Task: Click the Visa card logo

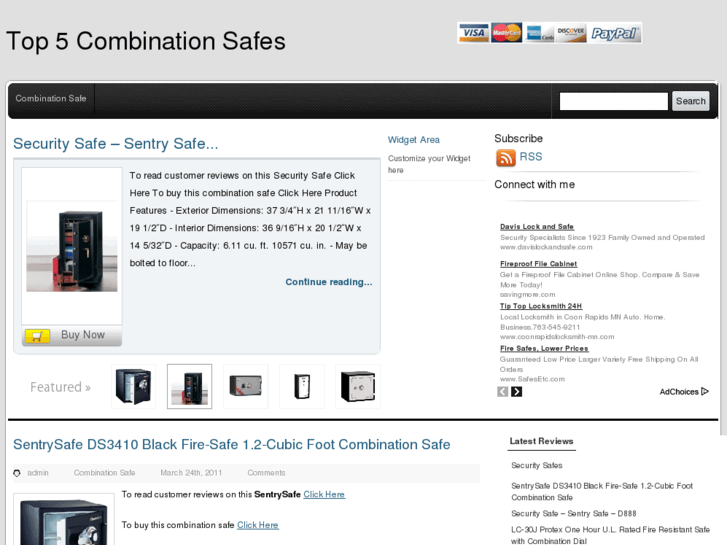Action: [x=473, y=33]
